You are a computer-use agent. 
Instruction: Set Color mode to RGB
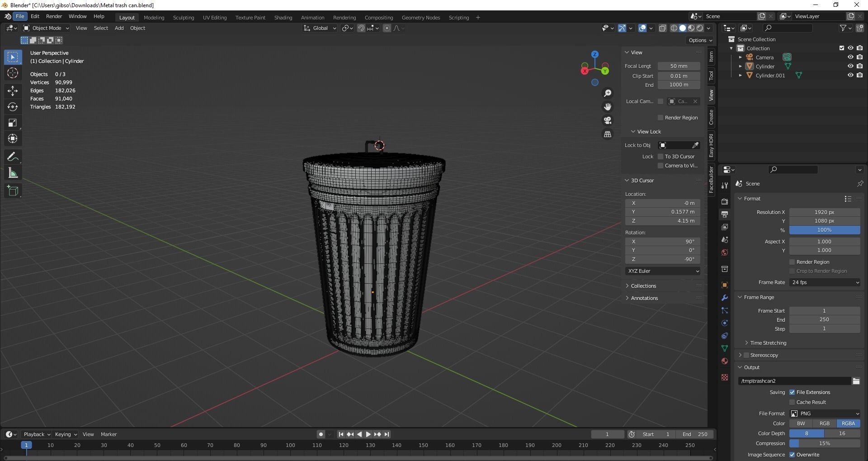tap(825, 423)
